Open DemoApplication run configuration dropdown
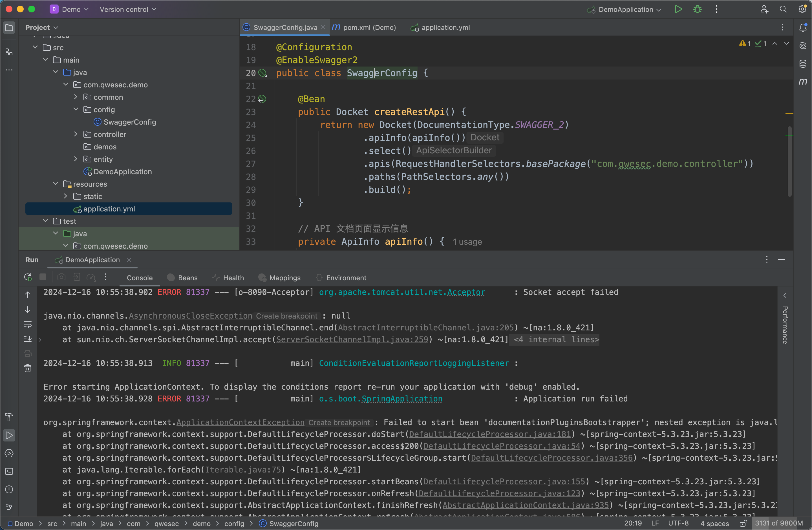Viewport: 812px width, 530px height. [x=624, y=10]
